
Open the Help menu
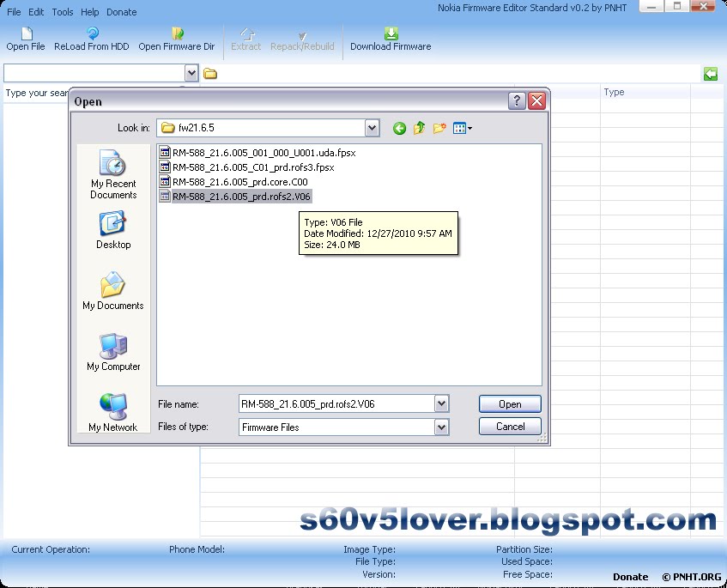click(x=89, y=12)
